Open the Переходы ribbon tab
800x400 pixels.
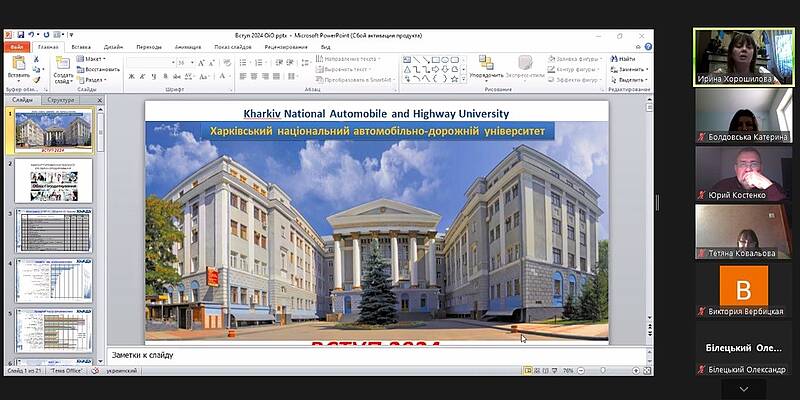pos(149,47)
